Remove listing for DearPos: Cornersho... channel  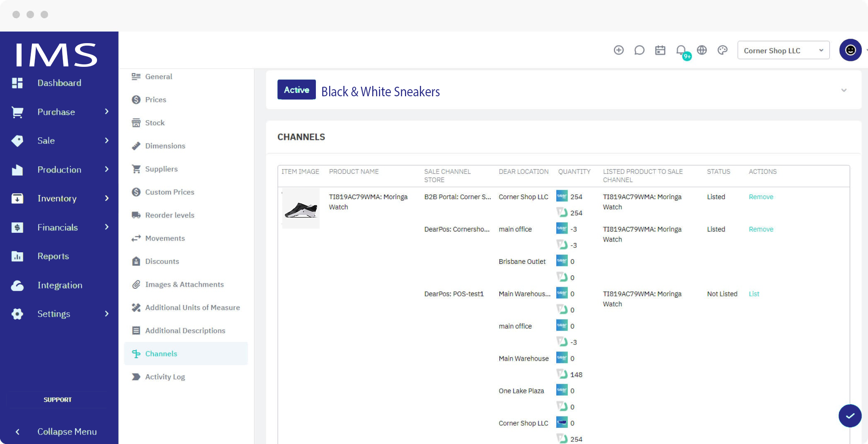tap(761, 229)
